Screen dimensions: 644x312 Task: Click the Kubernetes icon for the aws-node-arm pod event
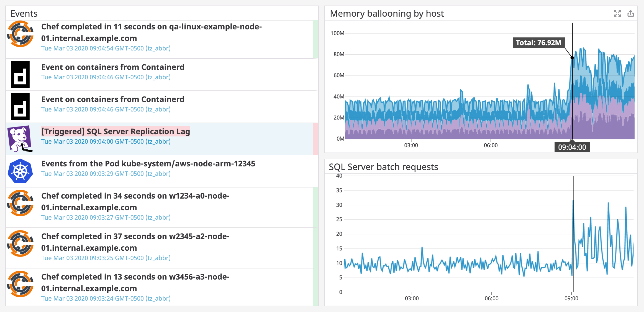tap(20, 171)
